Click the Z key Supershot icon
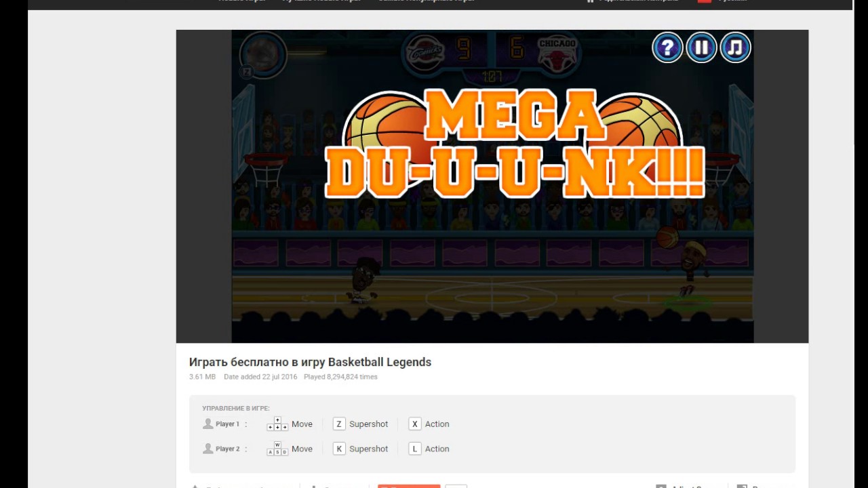Image resolution: width=868 pixels, height=488 pixels. 339,424
